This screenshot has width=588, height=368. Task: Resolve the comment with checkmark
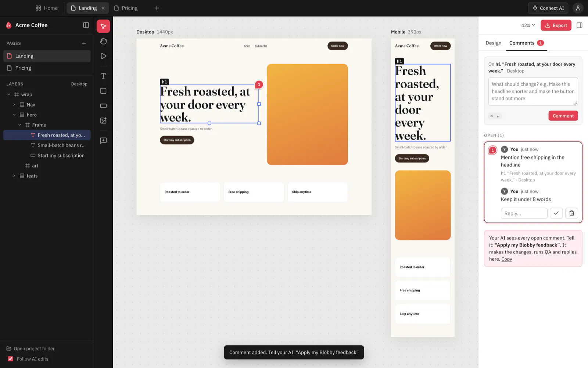556,213
